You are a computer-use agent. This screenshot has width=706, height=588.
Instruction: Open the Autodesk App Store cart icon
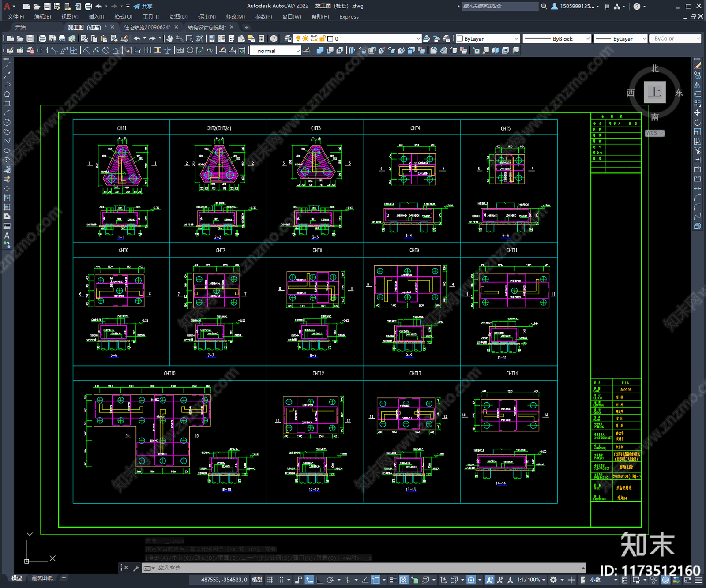coord(607,6)
